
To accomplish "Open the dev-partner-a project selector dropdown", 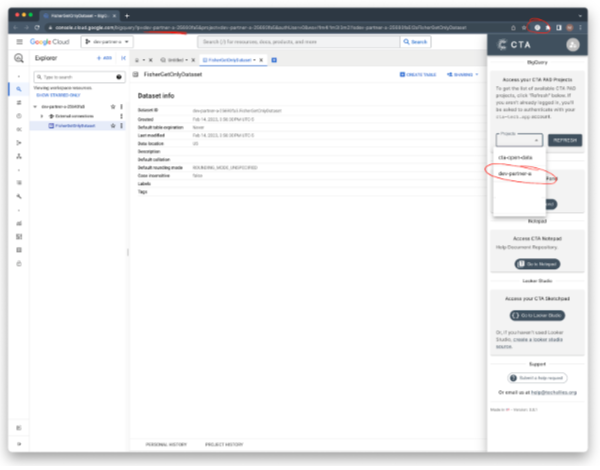I will point(107,42).
